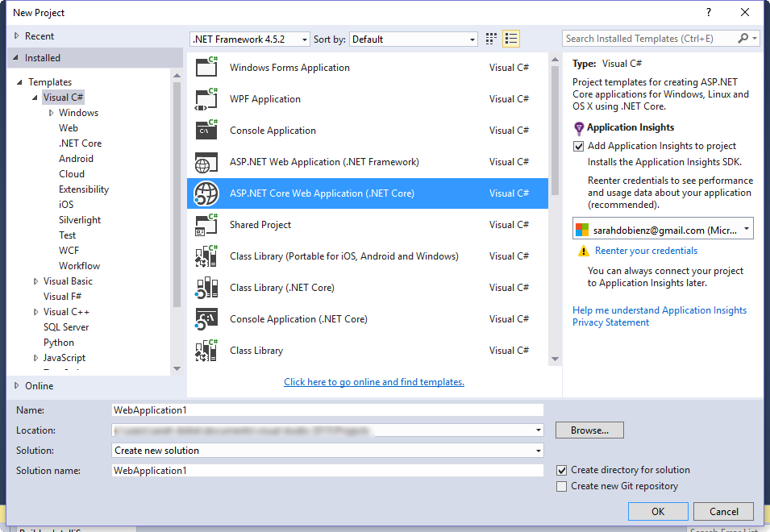Click the Windows Forms Application template icon
Screen dimensions: 770x532
point(206,67)
